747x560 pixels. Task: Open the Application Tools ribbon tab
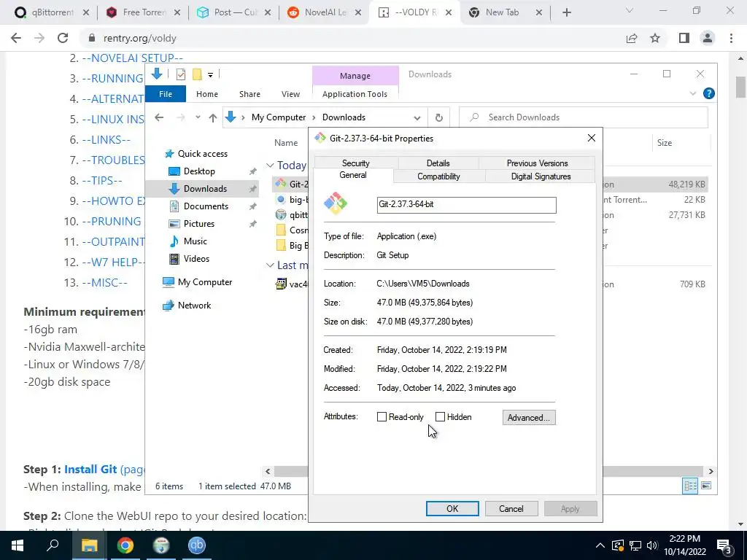coord(355,94)
